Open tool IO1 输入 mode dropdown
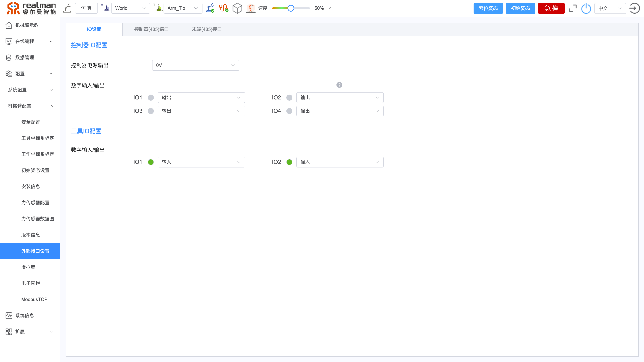The width and height of the screenshot is (644, 362). [x=201, y=162]
